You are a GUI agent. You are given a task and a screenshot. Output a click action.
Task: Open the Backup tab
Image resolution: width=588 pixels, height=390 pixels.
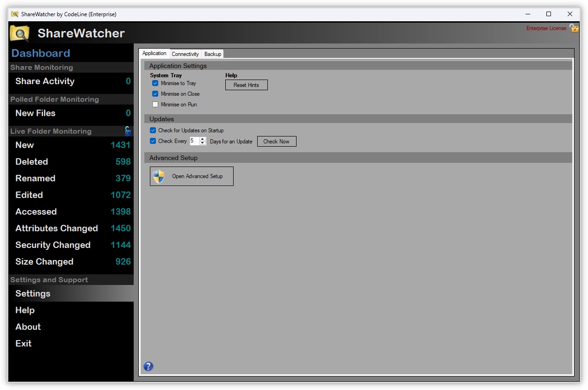pos(212,54)
